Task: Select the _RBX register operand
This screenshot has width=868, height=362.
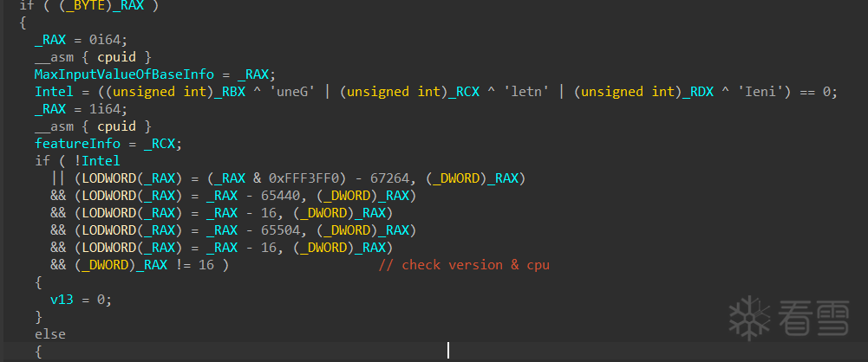Action: (x=199, y=92)
